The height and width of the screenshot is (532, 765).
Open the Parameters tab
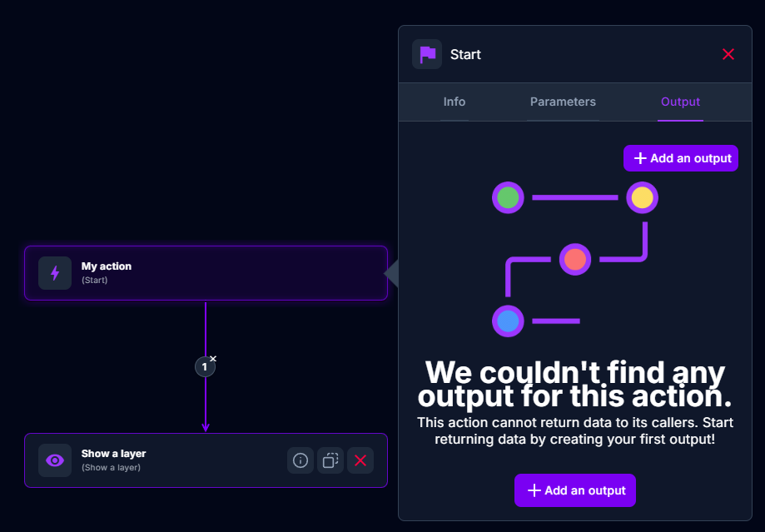click(x=563, y=102)
